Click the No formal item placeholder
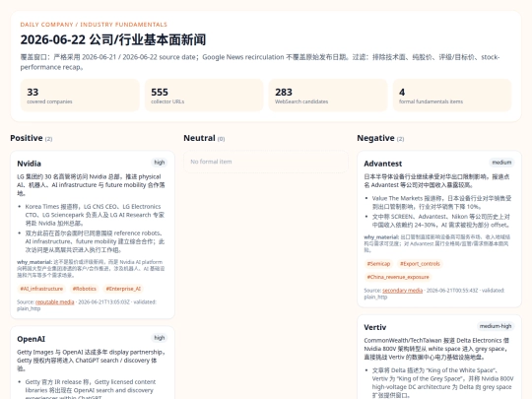This screenshot has width=532, height=399. (x=266, y=162)
